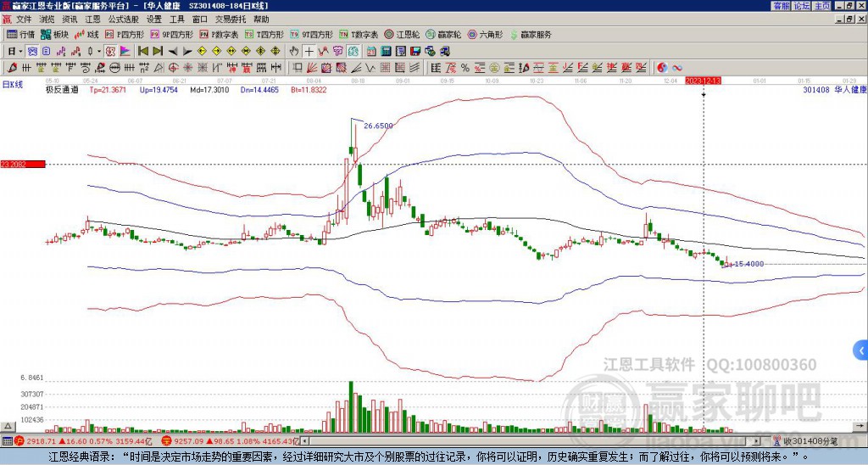
Task: Open the 帮助 menu
Action: click(x=261, y=20)
